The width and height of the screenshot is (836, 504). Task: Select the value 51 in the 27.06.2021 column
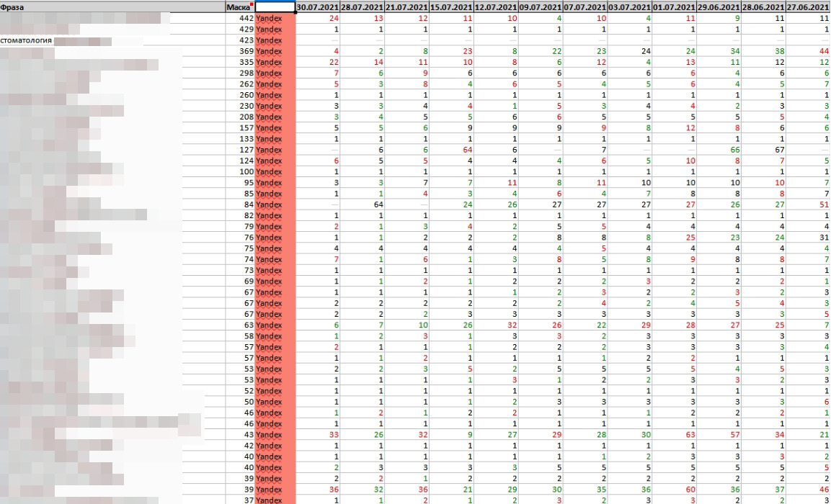824,204
